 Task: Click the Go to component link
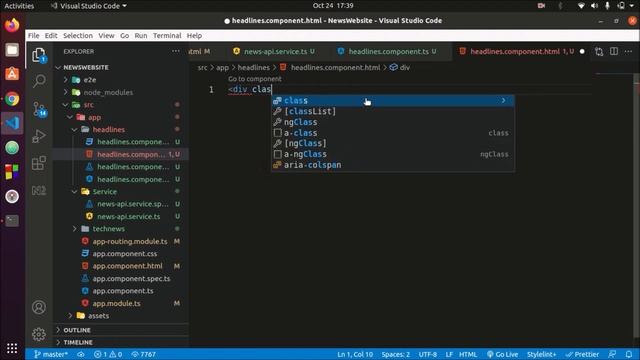tap(255, 79)
